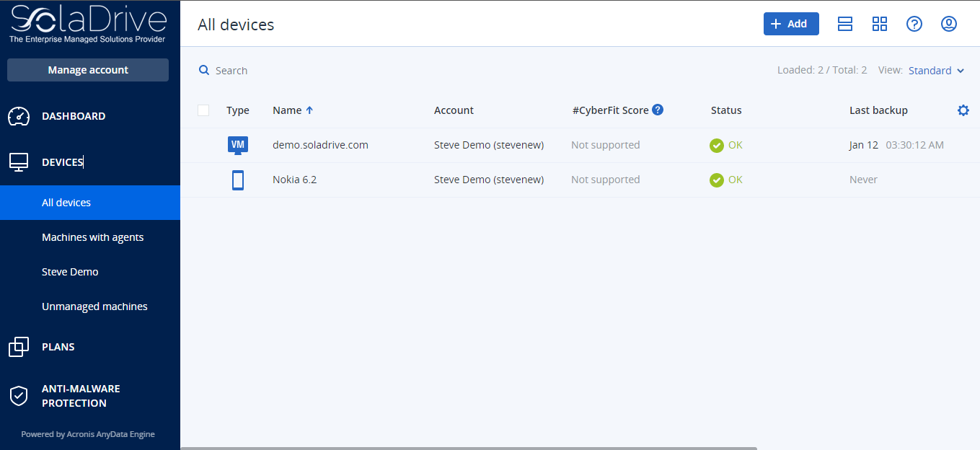Click the Name sort arrow
This screenshot has width=980, height=450.
click(310, 110)
